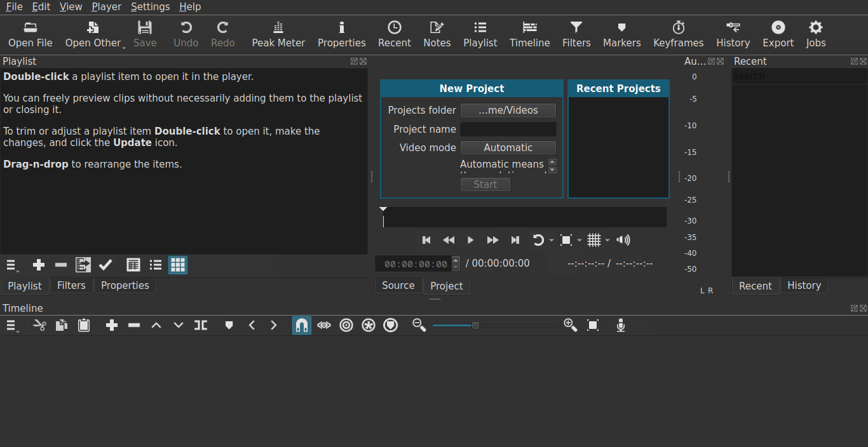Open the Export panel
The height and width of the screenshot is (447, 868).
pyautogui.click(x=778, y=34)
